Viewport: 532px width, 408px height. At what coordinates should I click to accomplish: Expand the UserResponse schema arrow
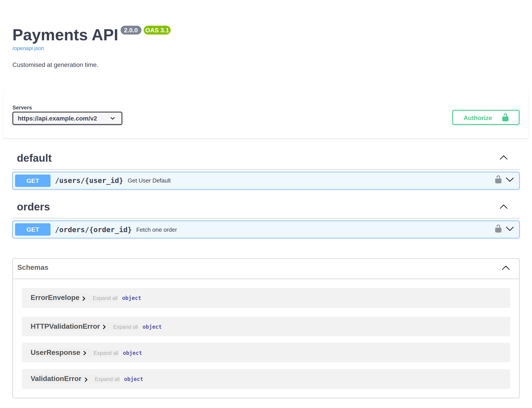pos(85,353)
